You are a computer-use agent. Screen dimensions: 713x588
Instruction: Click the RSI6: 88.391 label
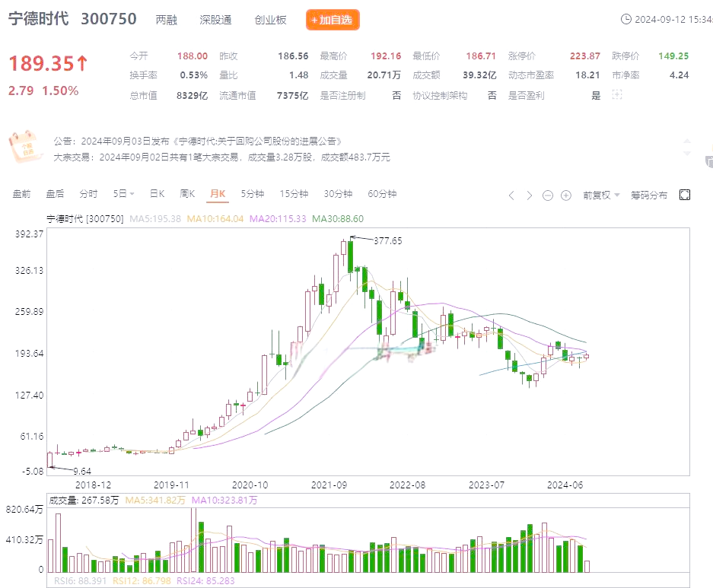80,580
